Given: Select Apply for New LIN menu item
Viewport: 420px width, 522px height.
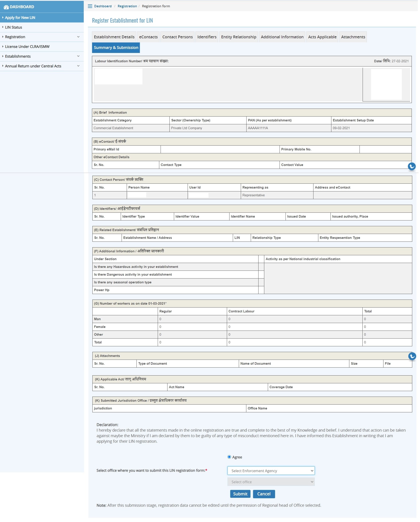Looking at the screenshot, I should click(20, 18).
